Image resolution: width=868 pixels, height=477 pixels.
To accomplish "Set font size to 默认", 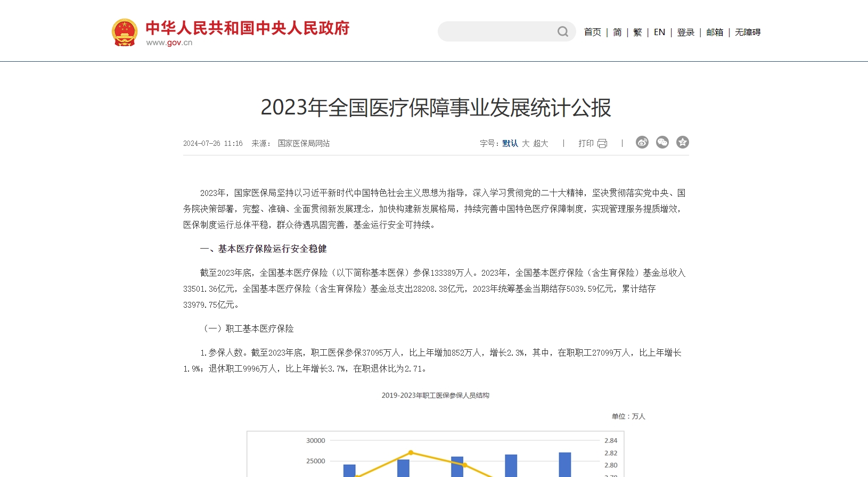I will 510,143.
